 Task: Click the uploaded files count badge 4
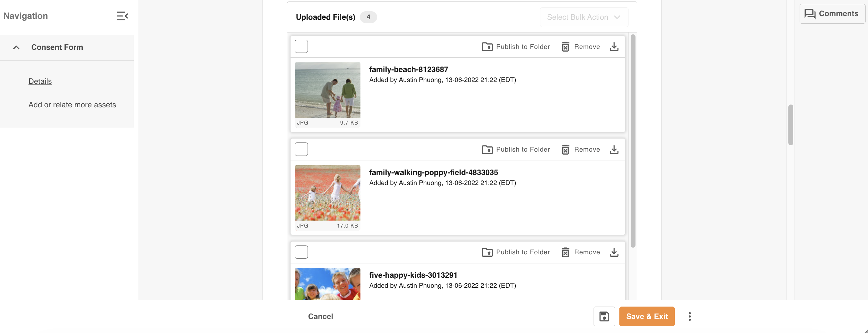[368, 17]
